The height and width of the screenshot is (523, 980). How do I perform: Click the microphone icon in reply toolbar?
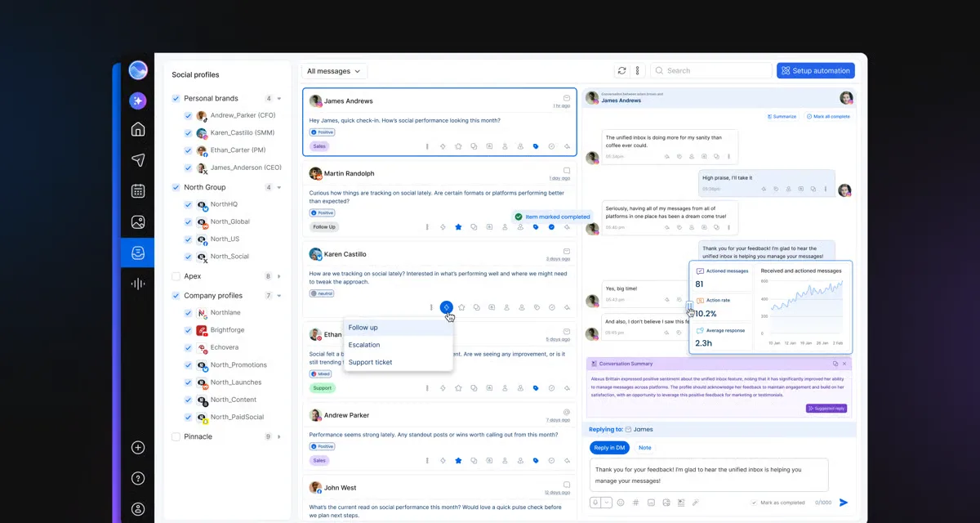tap(595, 503)
